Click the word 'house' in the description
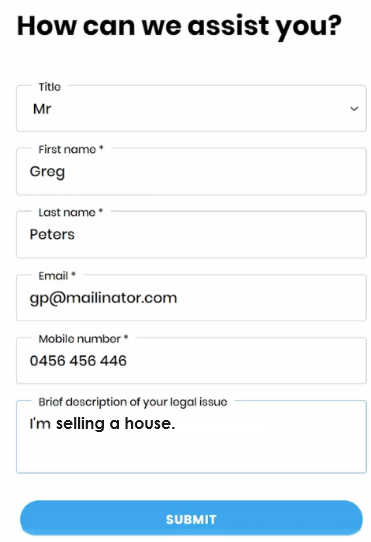371x542 pixels. coord(148,423)
